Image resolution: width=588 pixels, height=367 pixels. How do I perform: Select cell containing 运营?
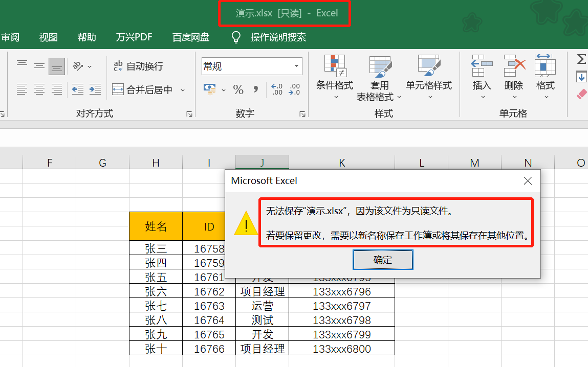click(x=263, y=306)
